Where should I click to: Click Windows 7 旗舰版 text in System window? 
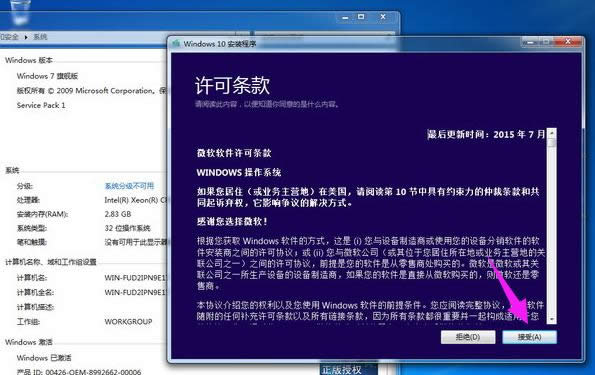pyautogui.click(x=47, y=76)
